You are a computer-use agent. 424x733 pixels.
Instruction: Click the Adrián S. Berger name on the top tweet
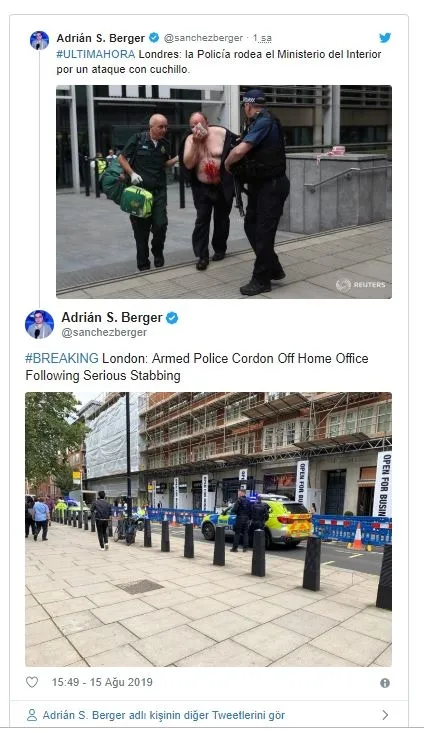tap(101, 38)
